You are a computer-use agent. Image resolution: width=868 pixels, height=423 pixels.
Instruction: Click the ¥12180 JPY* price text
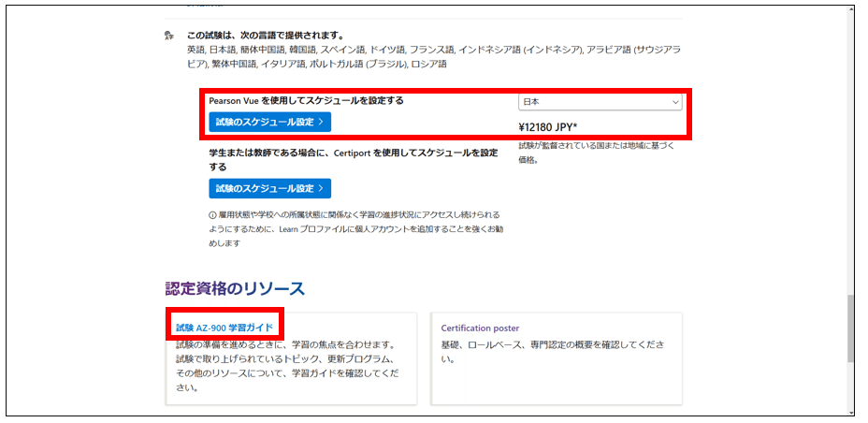[x=548, y=127]
